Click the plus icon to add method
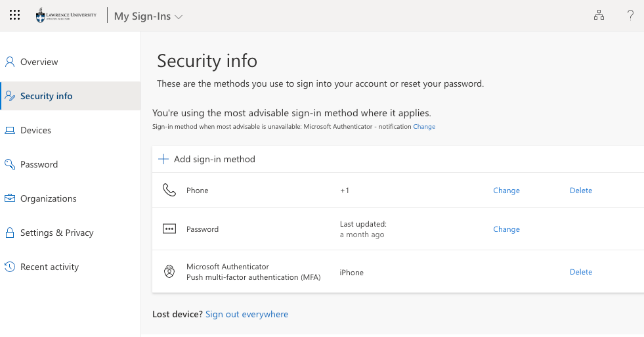644x337 pixels. pos(163,159)
